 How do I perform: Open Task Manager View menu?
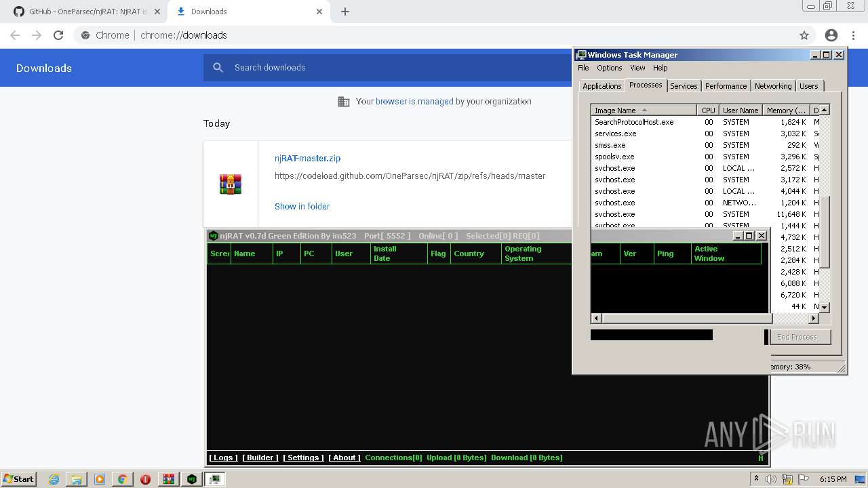637,68
